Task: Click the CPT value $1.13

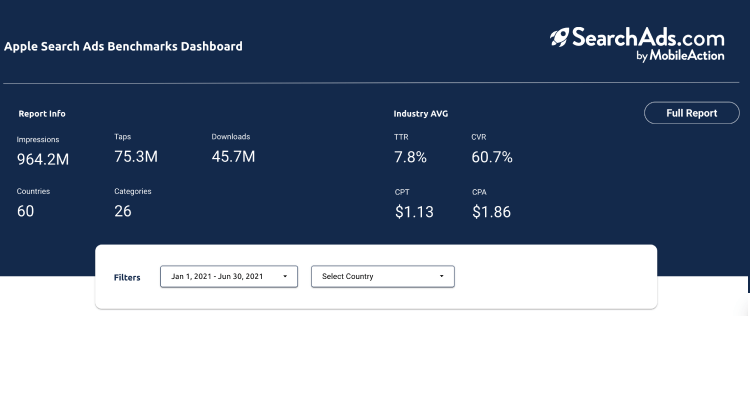Action: point(414,212)
